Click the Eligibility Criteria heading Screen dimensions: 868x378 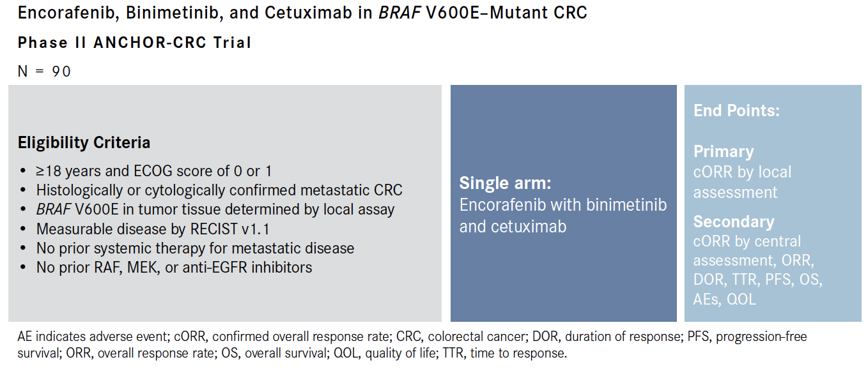[84, 142]
